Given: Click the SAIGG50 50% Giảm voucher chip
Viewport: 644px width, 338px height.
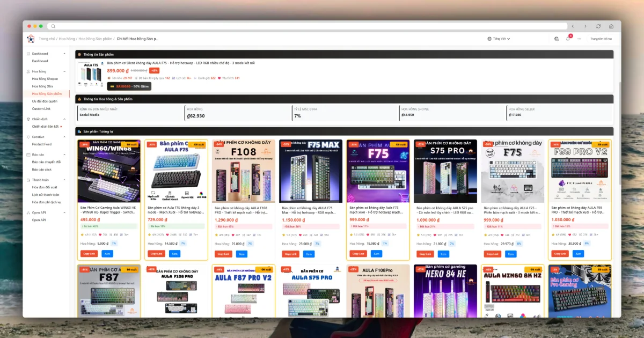Looking at the screenshot, I should [130, 85].
